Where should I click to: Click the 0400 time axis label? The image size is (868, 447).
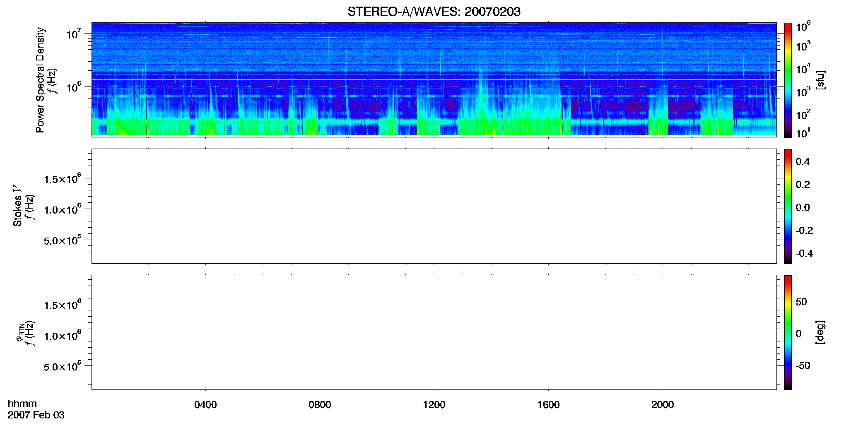(x=205, y=405)
